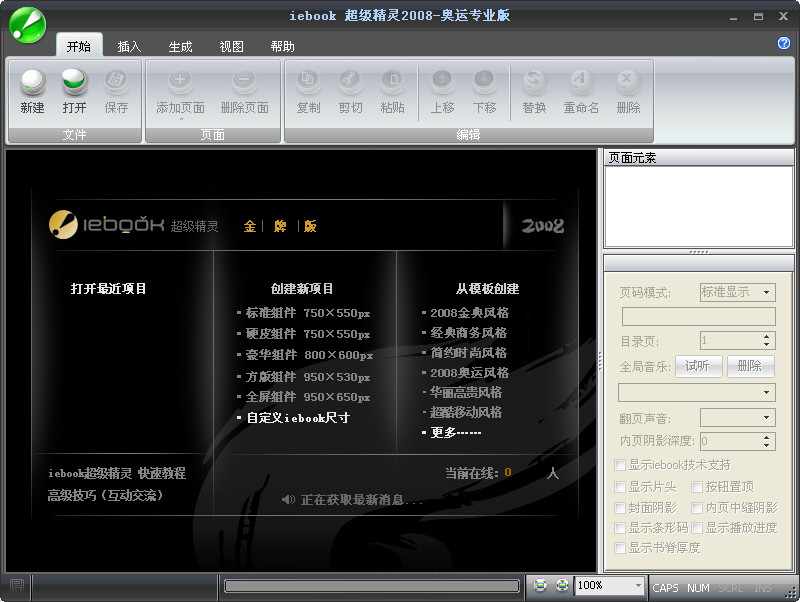Click the vertical splitter handle beside right panel
Viewport: 800px width, 602px height.
tap(599, 361)
